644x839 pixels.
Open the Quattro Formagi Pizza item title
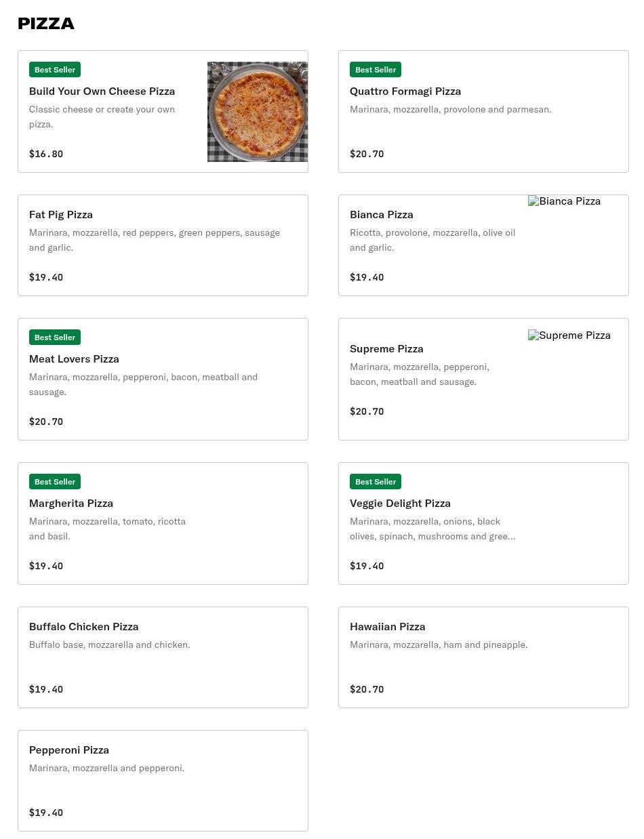pos(405,91)
